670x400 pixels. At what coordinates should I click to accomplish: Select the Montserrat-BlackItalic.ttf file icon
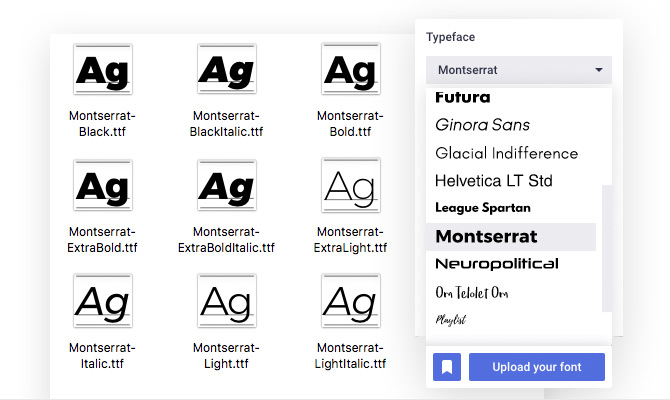[226, 69]
